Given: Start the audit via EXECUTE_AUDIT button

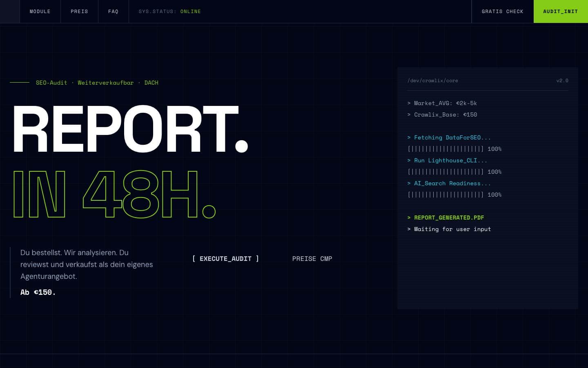Looking at the screenshot, I should (x=225, y=259).
